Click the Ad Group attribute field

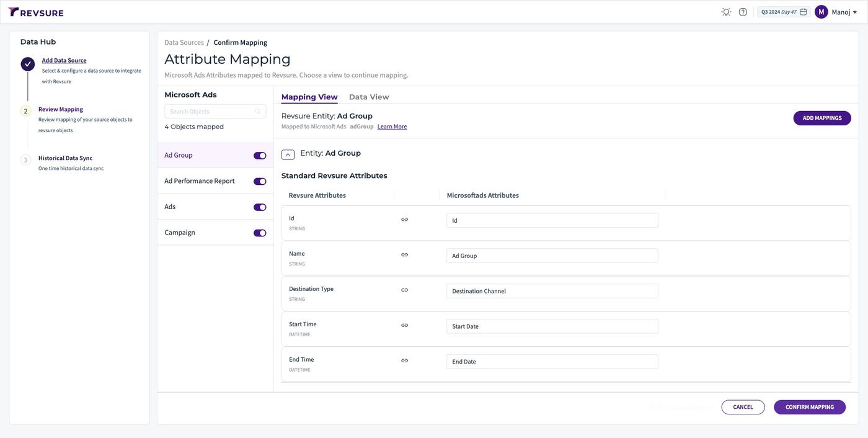(552, 256)
